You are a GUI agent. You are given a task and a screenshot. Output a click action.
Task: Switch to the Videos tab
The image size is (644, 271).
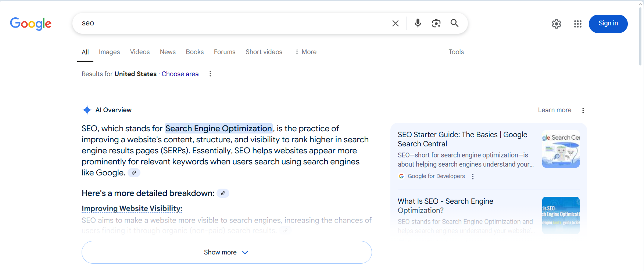(140, 52)
